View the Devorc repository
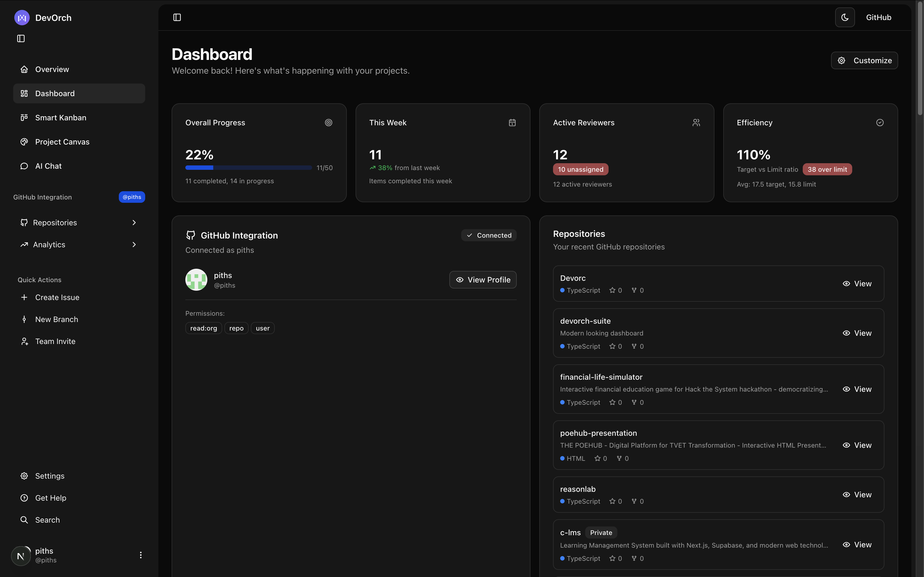The image size is (924, 577). pyautogui.click(x=857, y=284)
